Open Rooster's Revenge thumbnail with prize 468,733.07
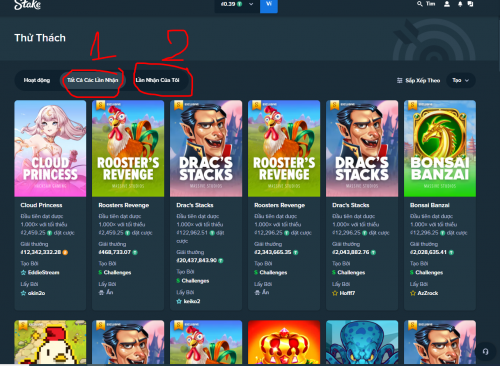The width and height of the screenshot is (500, 366). 128,148
